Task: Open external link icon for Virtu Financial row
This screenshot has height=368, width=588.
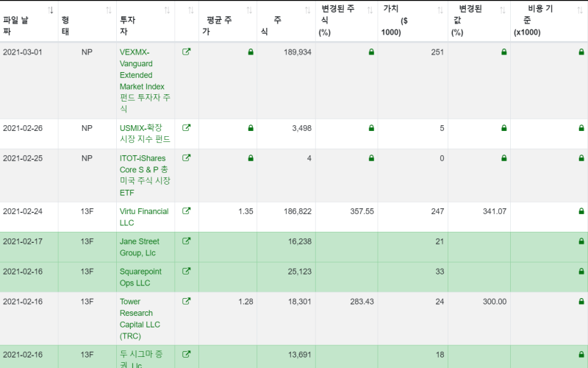Action: tap(187, 211)
